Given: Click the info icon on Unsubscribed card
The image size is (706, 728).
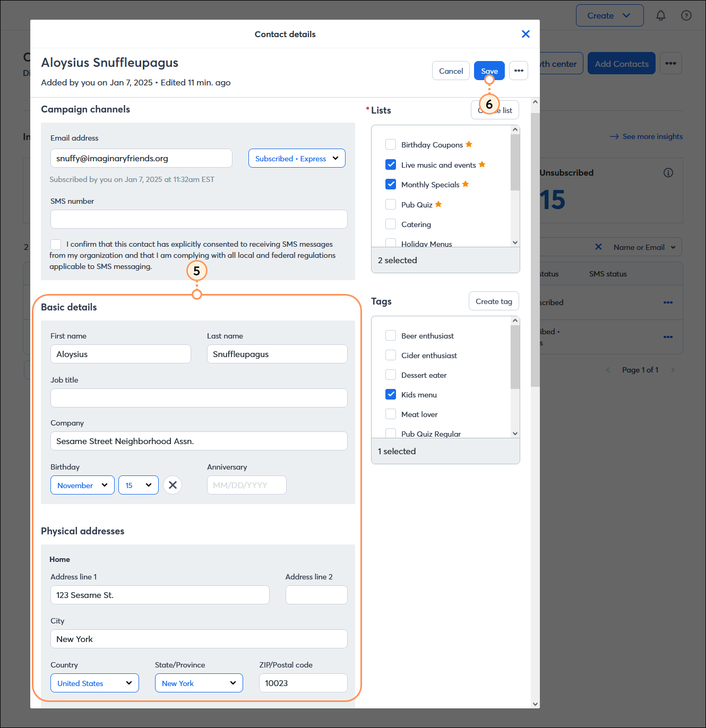Looking at the screenshot, I should click(x=668, y=172).
